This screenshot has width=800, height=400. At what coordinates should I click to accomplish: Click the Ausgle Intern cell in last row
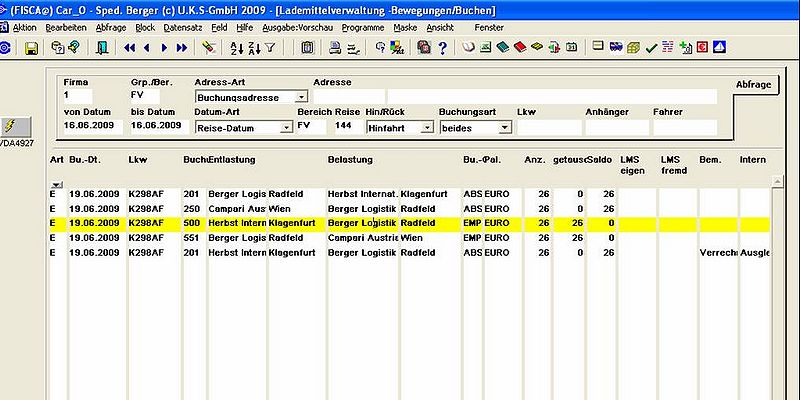click(755, 253)
